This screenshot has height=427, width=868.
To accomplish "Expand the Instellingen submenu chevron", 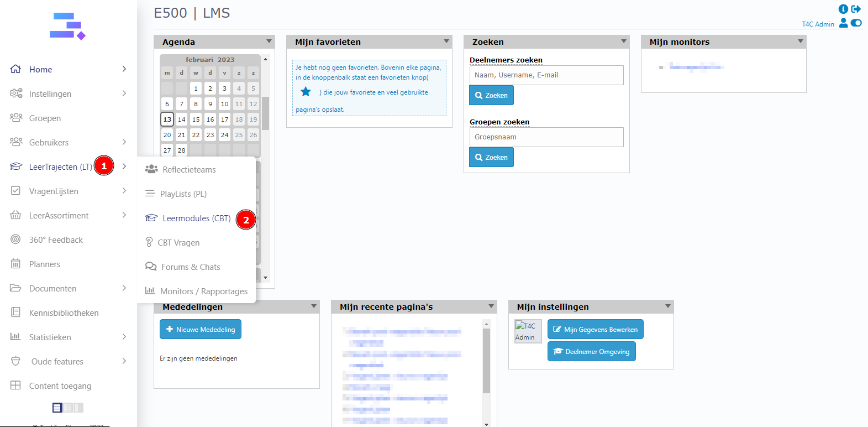I will coord(124,93).
